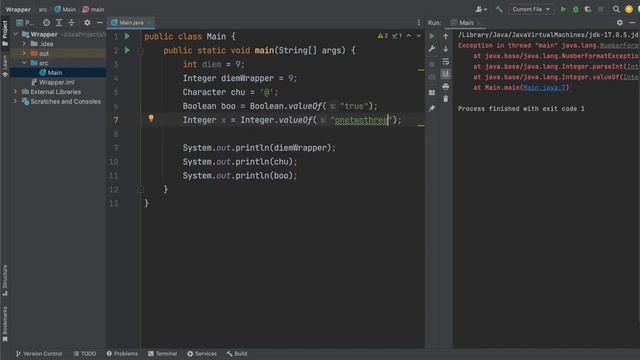640x360 pixels.
Task: Place cursor in "onetwothree" string literal
Action: [361, 120]
